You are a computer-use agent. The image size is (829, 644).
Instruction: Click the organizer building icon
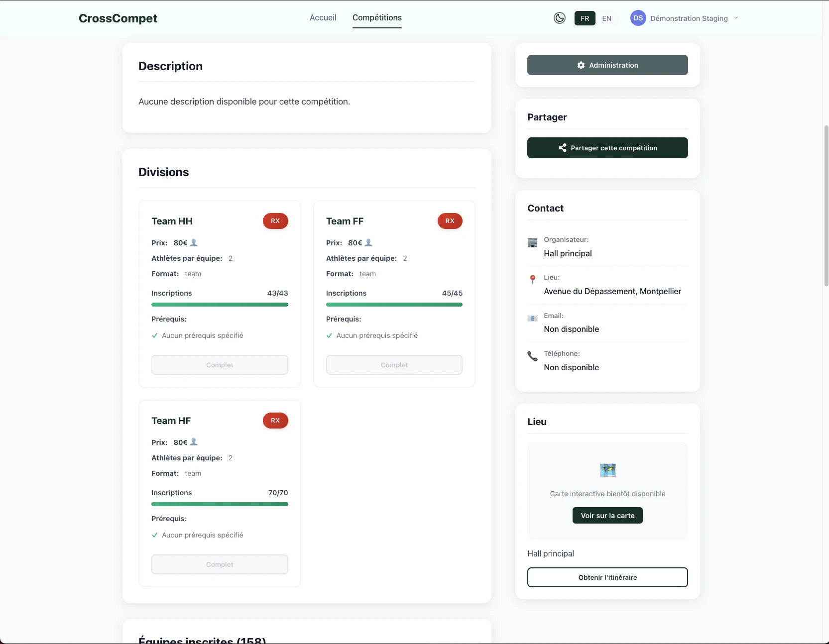(532, 242)
